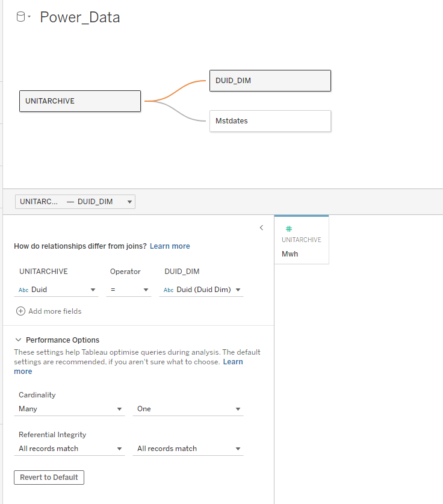The width and height of the screenshot is (443, 504).
Task: Click the number type icon above Mwh
Action: (289, 229)
